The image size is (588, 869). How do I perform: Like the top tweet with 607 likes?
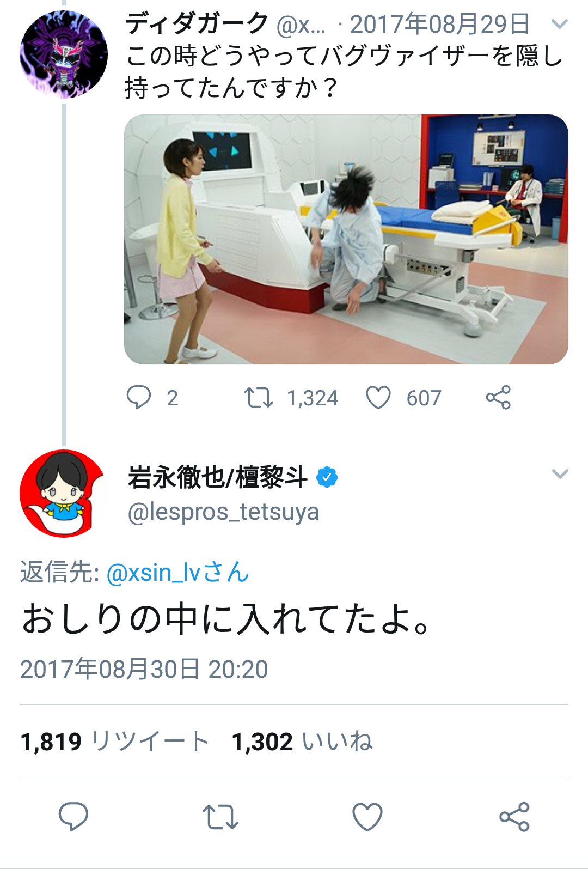pos(378,397)
